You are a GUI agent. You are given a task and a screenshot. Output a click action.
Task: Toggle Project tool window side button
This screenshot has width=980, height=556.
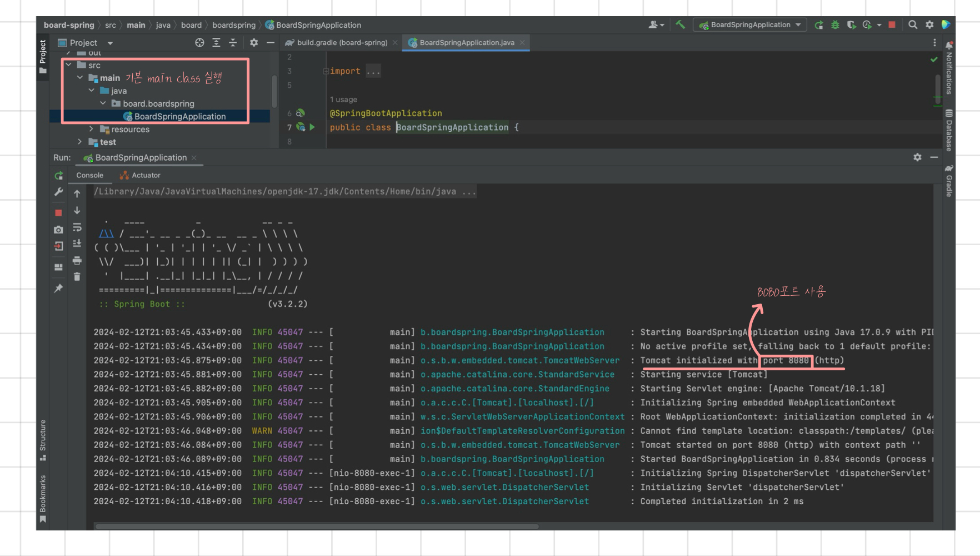43,56
